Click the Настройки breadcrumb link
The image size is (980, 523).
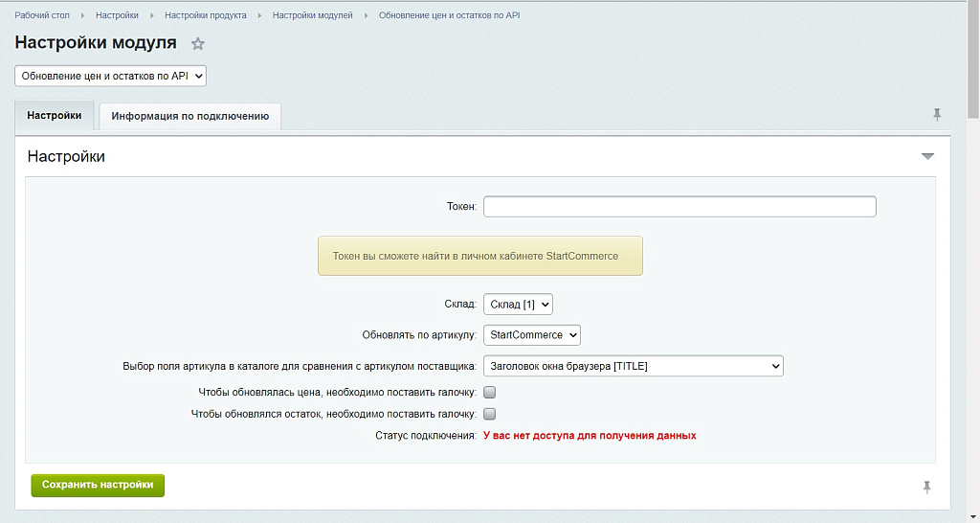coord(117,15)
